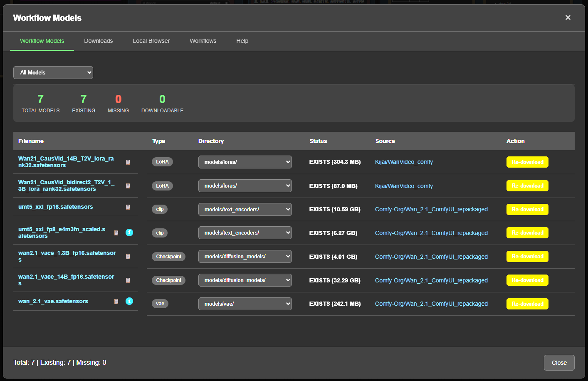Screen dimensions: 588x381
Task: Click the EXISTING count stat
Action: [84, 103]
